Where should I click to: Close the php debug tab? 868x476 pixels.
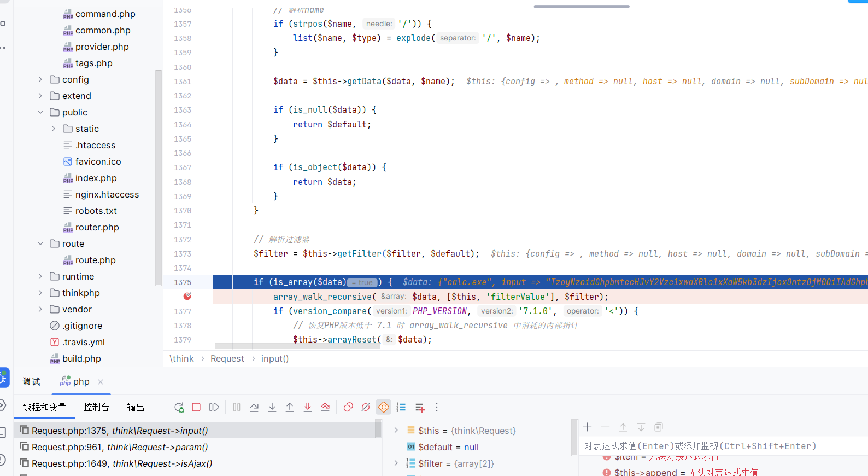pos(101,382)
